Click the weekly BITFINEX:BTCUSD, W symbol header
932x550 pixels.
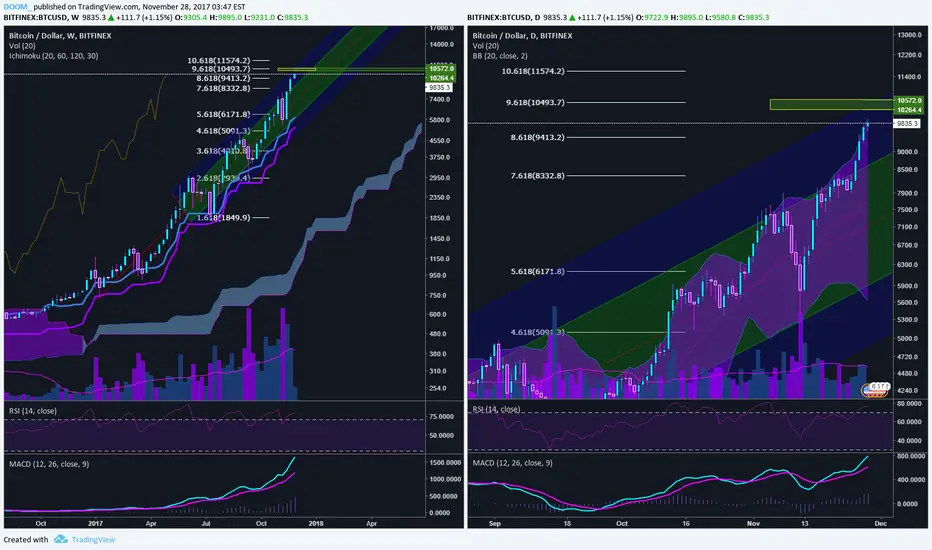tap(42, 17)
